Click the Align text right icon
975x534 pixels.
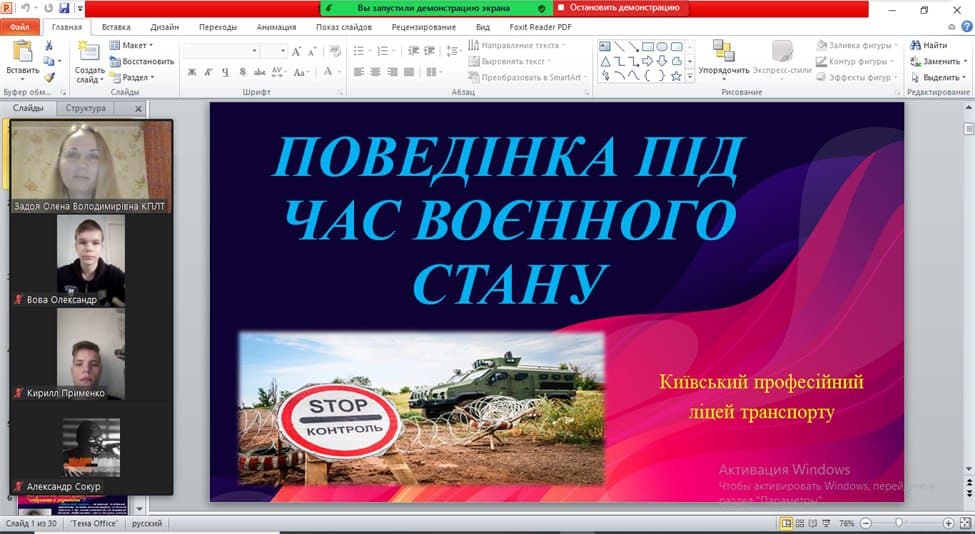(392, 72)
